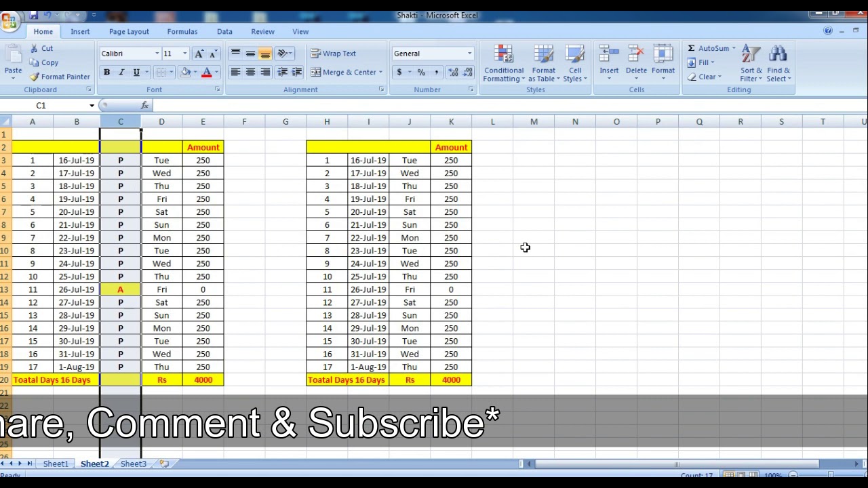This screenshot has width=868, height=488.
Task: Click the Name Box showing C1
Action: [x=41, y=106]
